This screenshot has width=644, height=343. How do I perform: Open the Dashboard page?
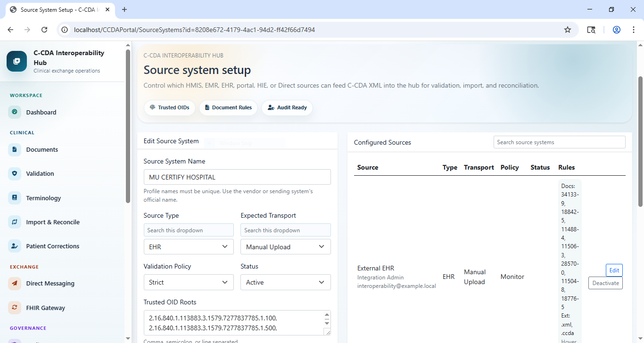point(41,112)
